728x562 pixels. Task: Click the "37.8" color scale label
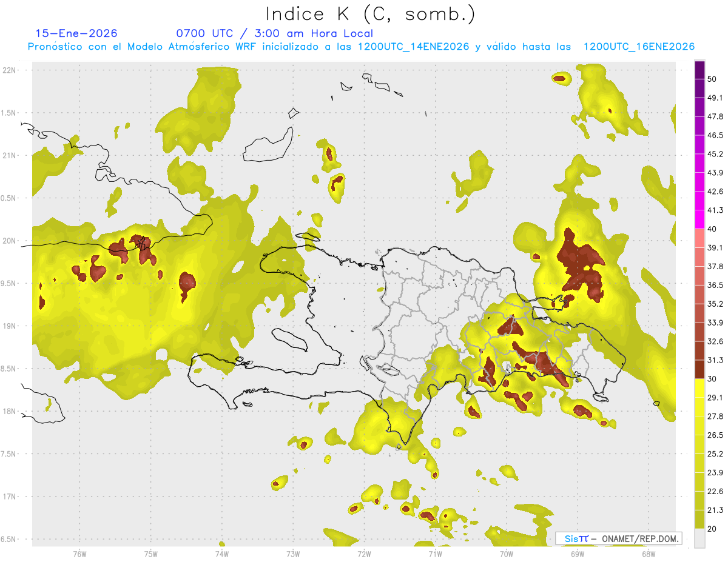tap(715, 266)
